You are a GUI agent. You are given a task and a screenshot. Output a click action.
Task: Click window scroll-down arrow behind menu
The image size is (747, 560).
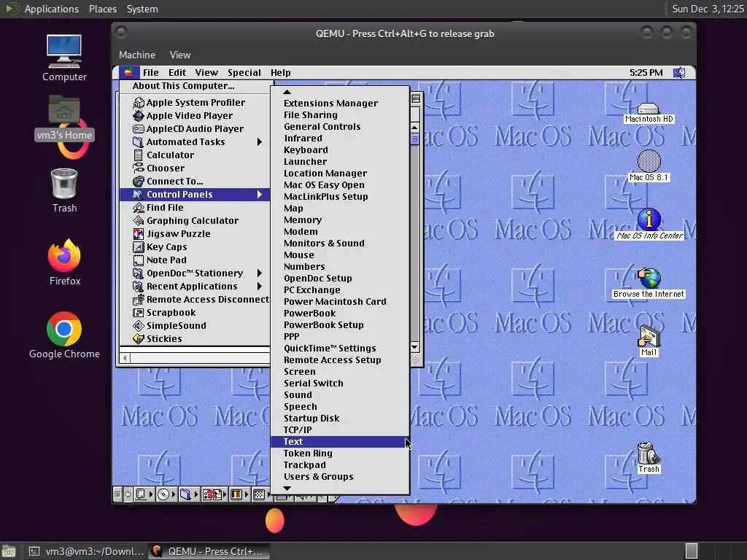tap(414, 347)
